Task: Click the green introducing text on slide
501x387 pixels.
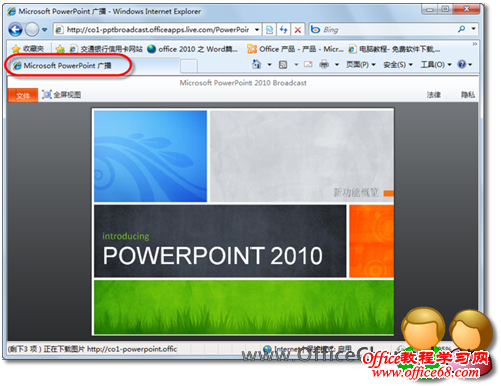Action: click(x=126, y=236)
